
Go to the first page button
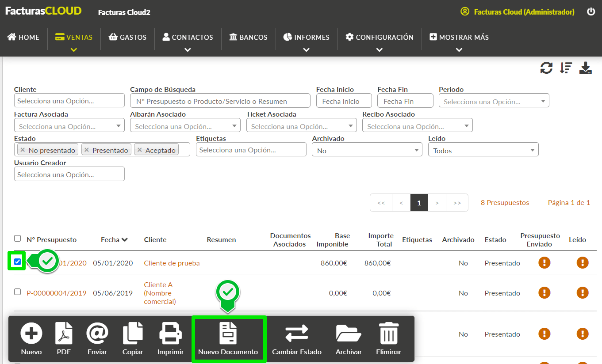coord(381,203)
